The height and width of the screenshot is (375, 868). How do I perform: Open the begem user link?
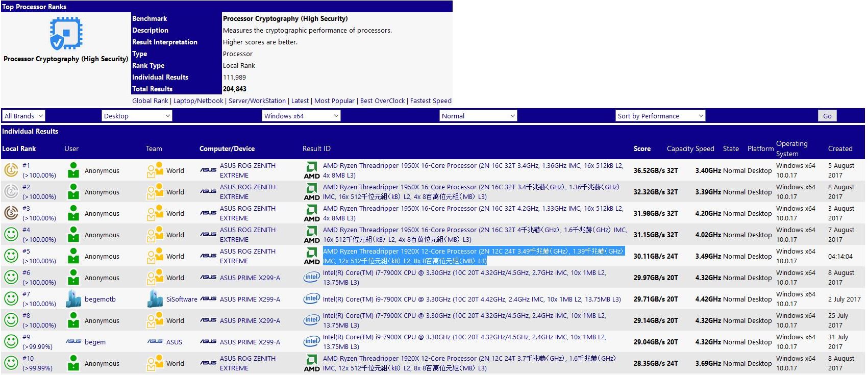coord(95,342)
